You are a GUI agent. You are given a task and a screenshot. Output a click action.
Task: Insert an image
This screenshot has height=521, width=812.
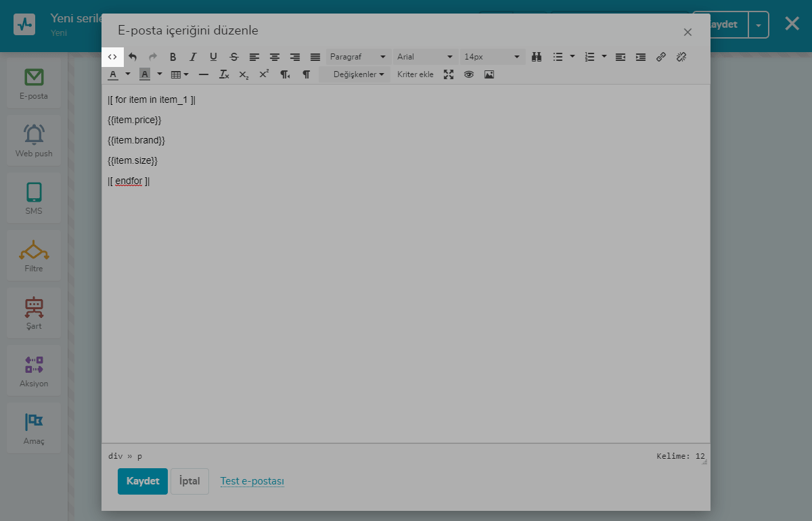click(x=489, y=74)
